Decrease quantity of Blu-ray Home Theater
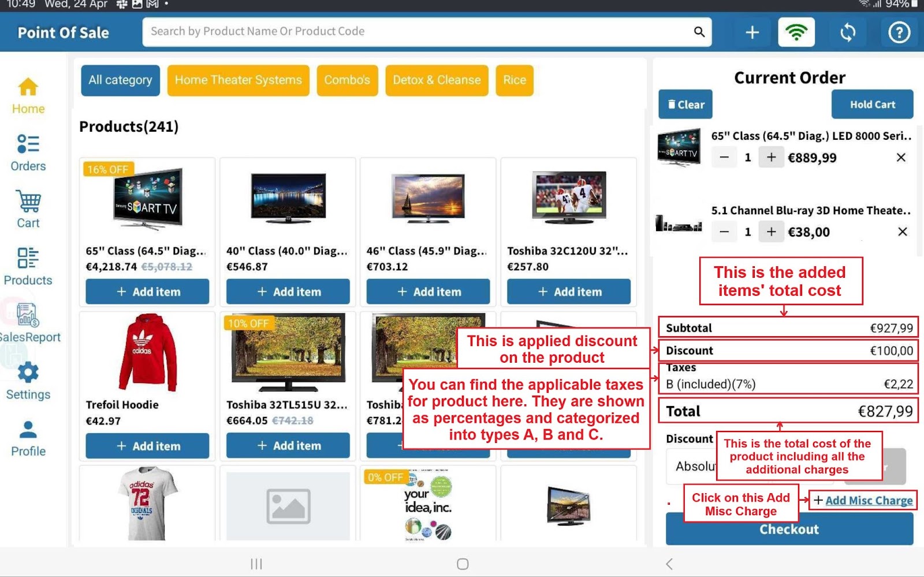 point(724,232)
